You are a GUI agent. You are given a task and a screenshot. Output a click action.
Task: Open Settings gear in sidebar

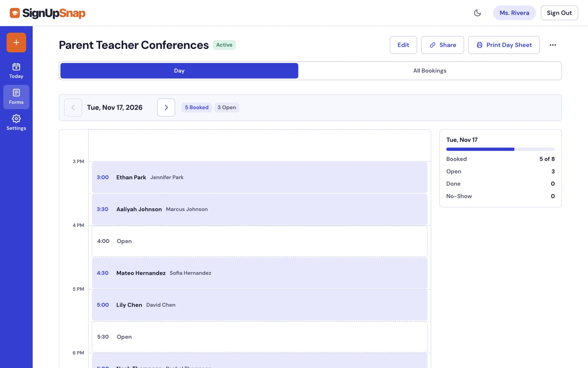click(16, 123)
